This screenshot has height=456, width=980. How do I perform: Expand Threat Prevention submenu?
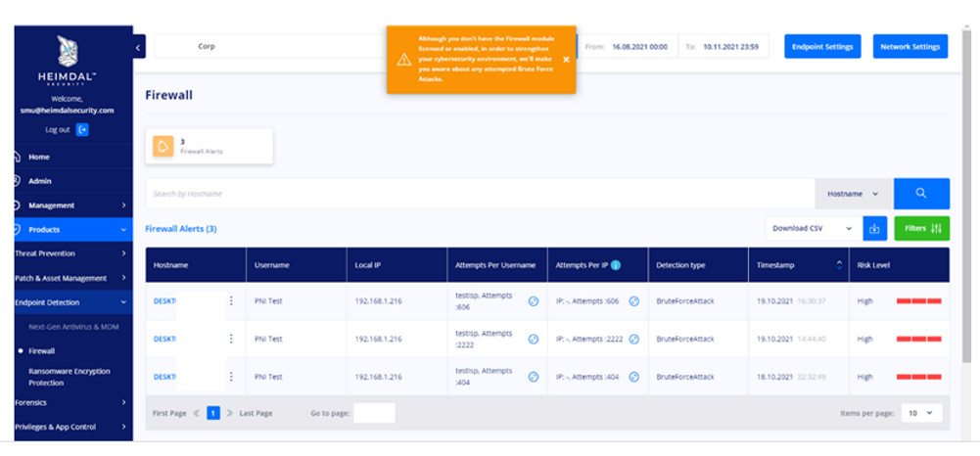pyautogui.click(x=73, y=253)
